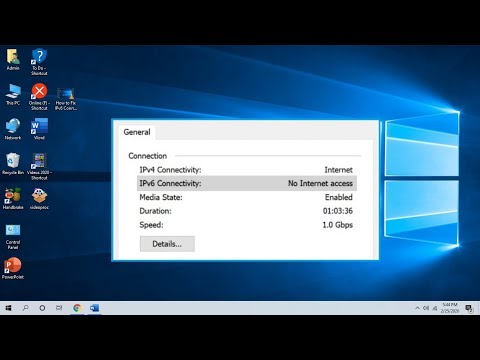Launch the PowerPoint shortcut

point(13,268)
